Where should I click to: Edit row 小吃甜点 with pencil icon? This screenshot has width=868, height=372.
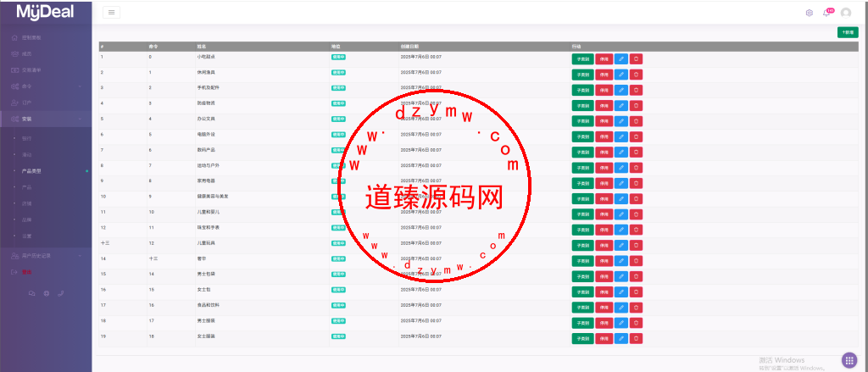pyautogui.click(x=621, y=58)
